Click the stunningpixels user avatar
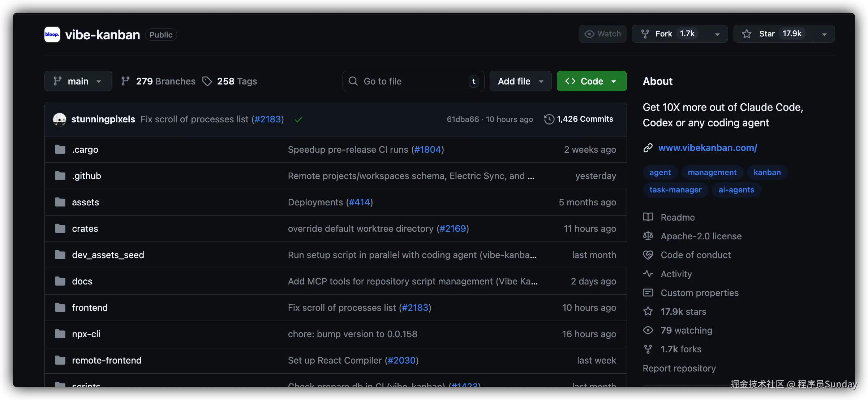 (x=60, y=119)
